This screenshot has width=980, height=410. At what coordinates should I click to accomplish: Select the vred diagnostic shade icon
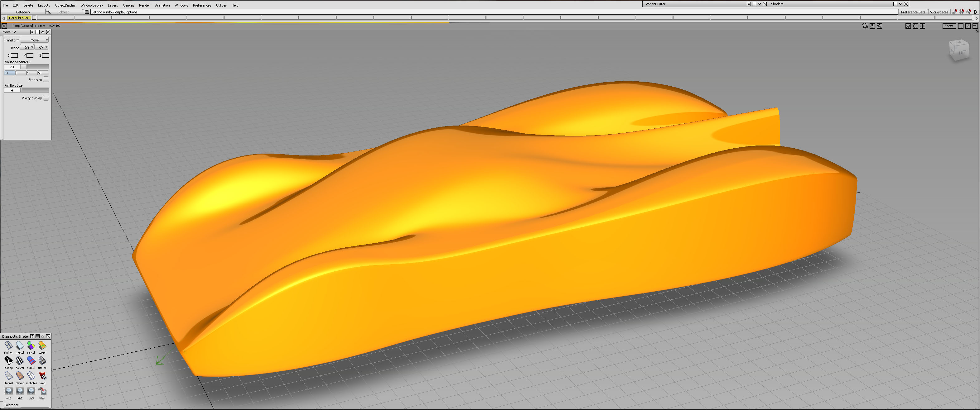(x=42, y=376)
